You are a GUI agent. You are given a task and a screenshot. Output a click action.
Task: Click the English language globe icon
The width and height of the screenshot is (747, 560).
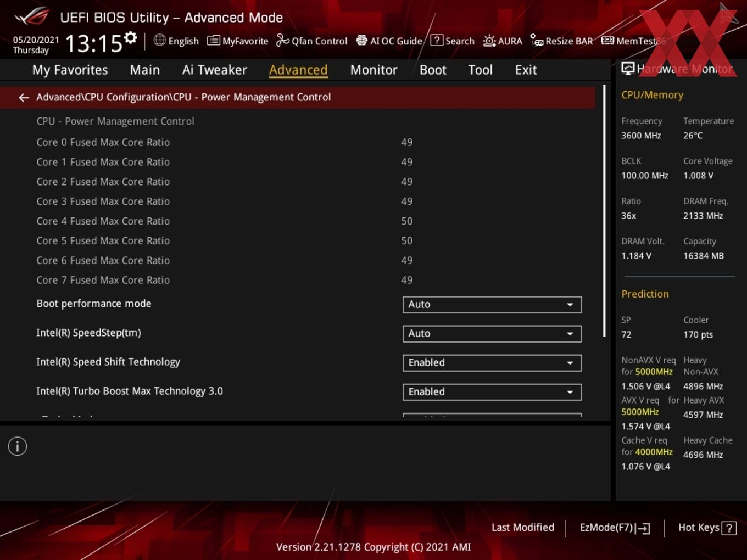(x=159, y=40)
